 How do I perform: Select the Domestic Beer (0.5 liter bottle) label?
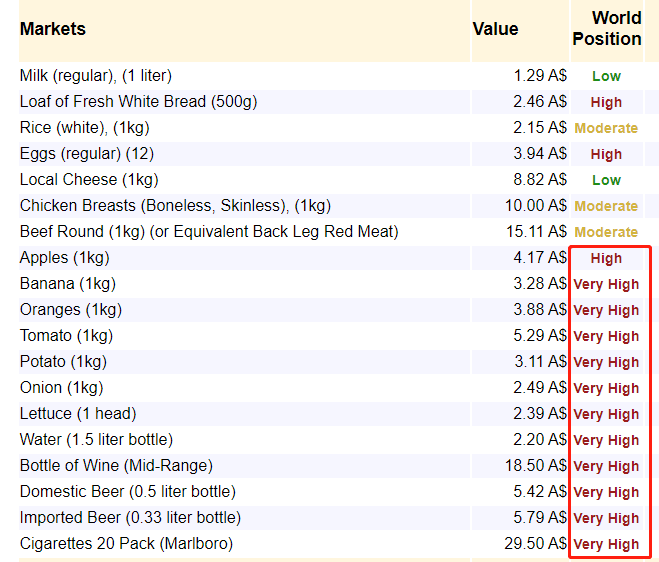click(128, 492)
